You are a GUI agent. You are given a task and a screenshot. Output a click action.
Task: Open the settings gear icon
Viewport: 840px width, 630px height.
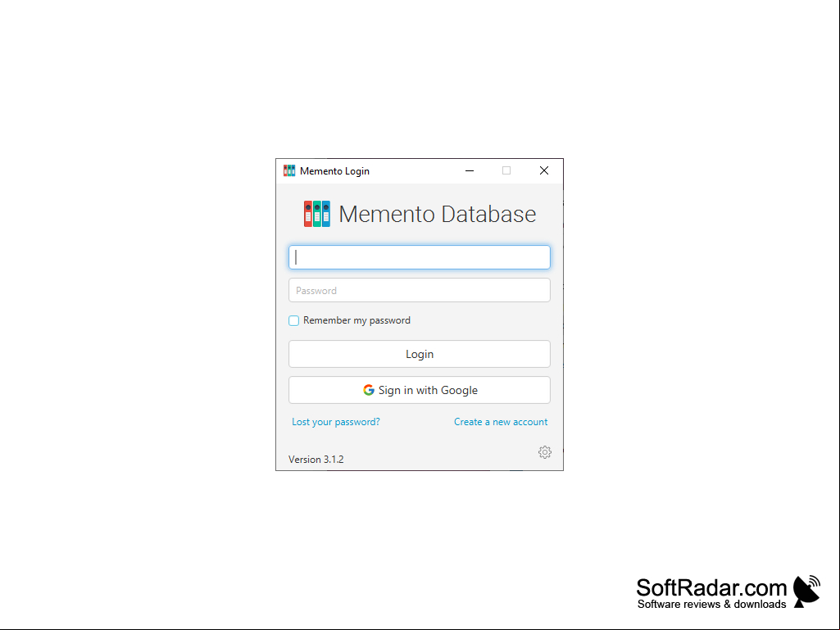click(x=545, y=452)
